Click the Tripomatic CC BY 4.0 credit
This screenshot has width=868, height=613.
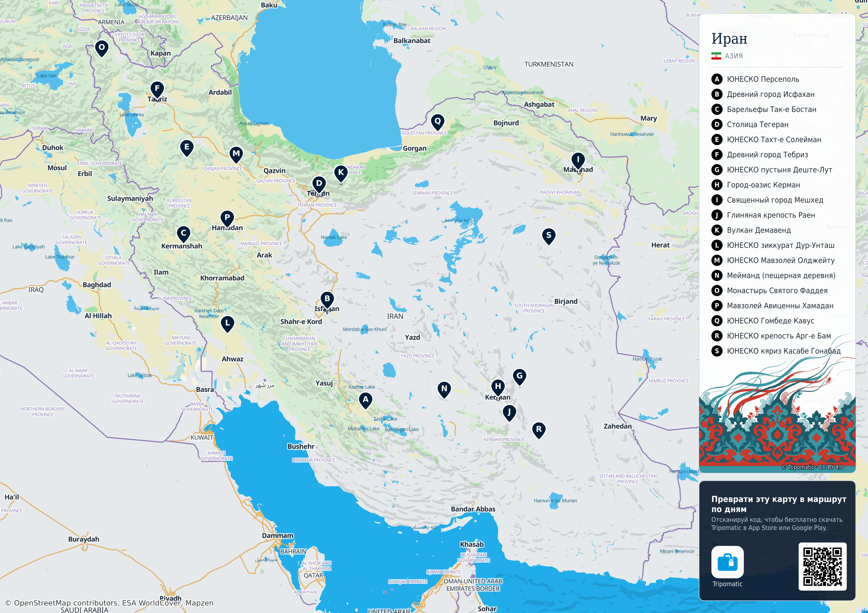point(812,467)
